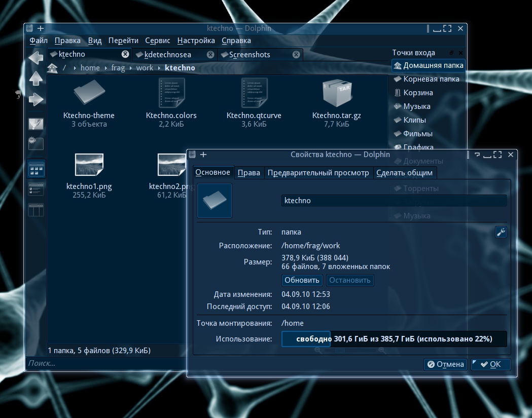
Task: Navigate to work in the breadcrumb
Action: (x=145, y=68)
